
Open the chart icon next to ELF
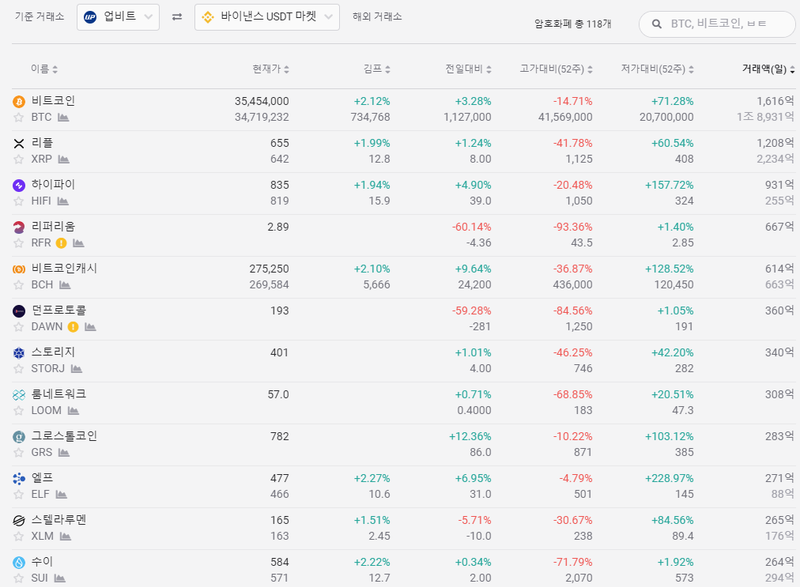(61, 494)
